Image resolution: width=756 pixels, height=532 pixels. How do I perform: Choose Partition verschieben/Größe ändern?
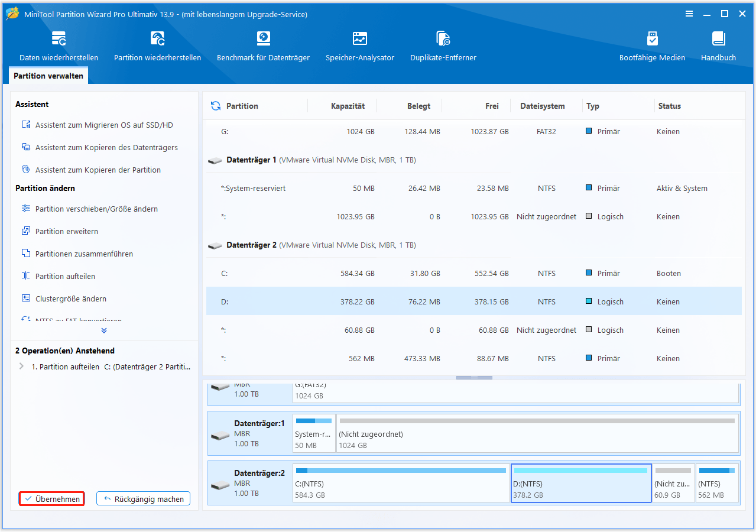pos(89,209)
